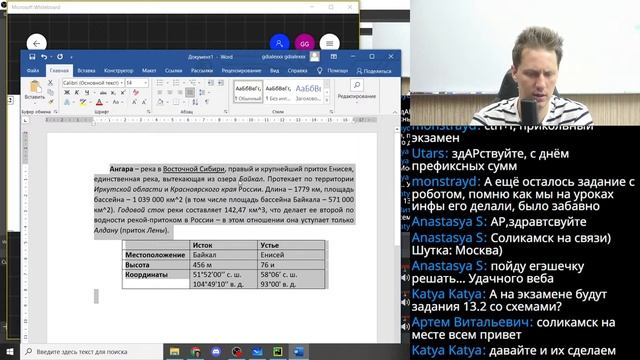This screenshot has height=360, width=640.
Task: Open Discord from the taskbar
Action: pos(216,351)
